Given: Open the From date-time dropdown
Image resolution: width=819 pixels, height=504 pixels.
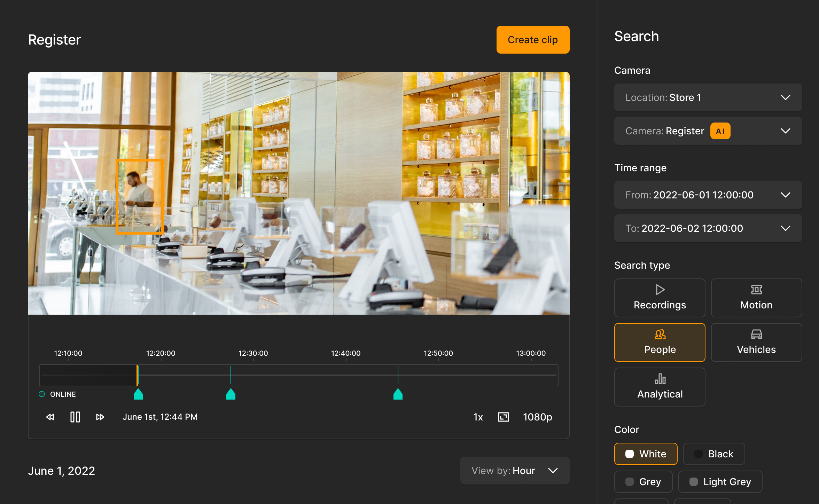Looking at the screenshot, I should [708, 195].
